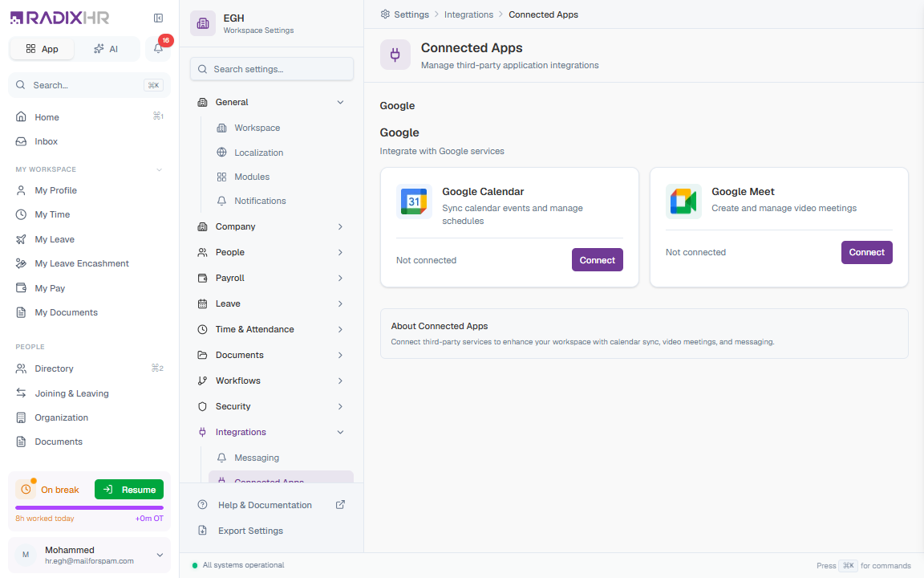Collapse the sidebar with the panel icon
Image resolution: width=924 pixels, height=578 pixels.
[x=158, y=18]
